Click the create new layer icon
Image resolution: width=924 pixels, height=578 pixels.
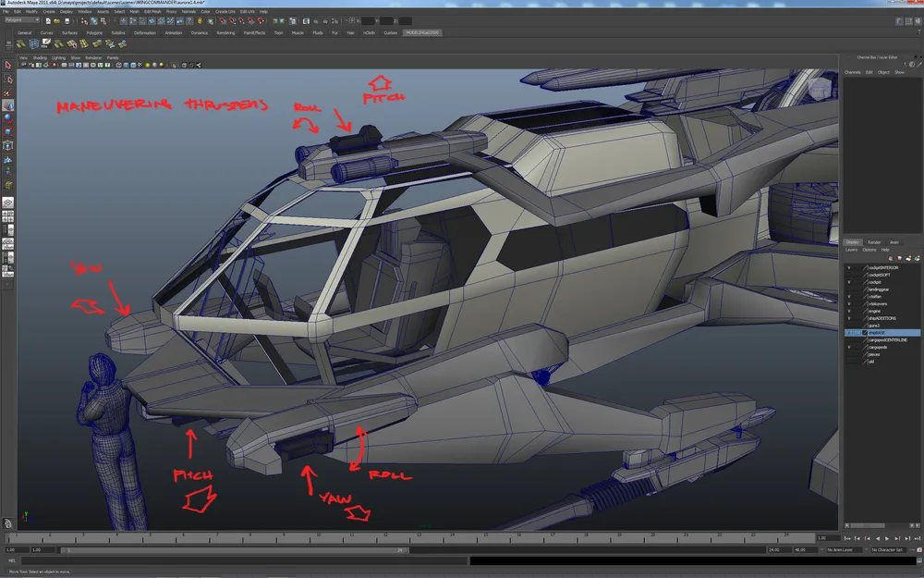pos(910,257)
